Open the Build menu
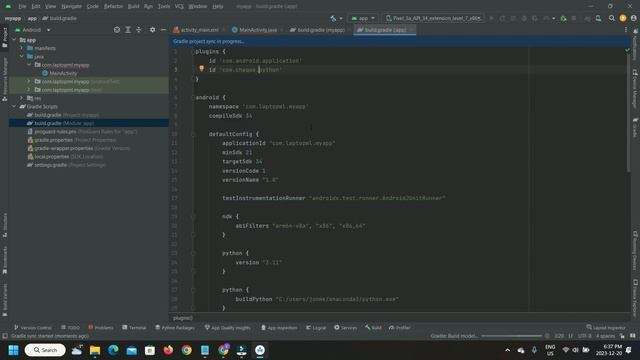Image resolution: width=640 pixels, height=360 pixels. point(133,7)
